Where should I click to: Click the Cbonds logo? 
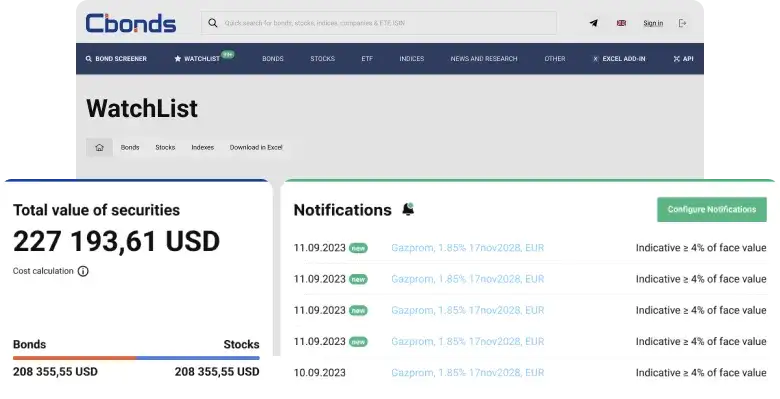pos(131,23)
